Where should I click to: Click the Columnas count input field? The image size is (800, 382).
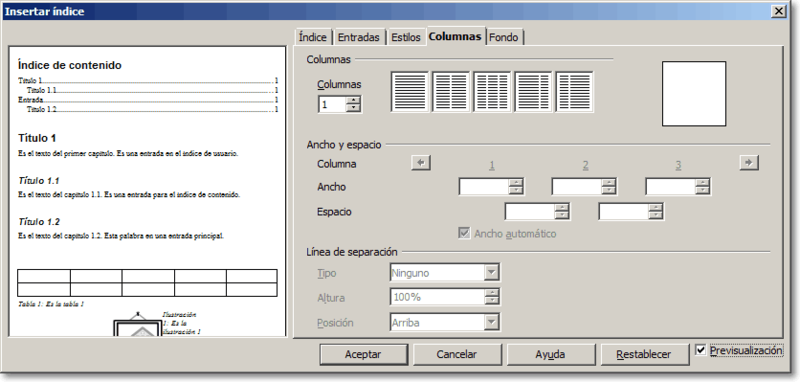coord(332,105)
